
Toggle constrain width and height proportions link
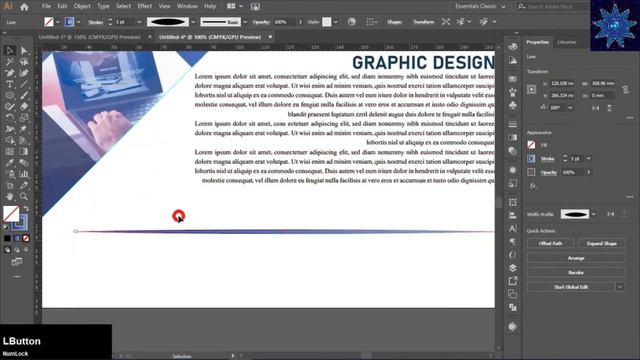pos(625,89)
